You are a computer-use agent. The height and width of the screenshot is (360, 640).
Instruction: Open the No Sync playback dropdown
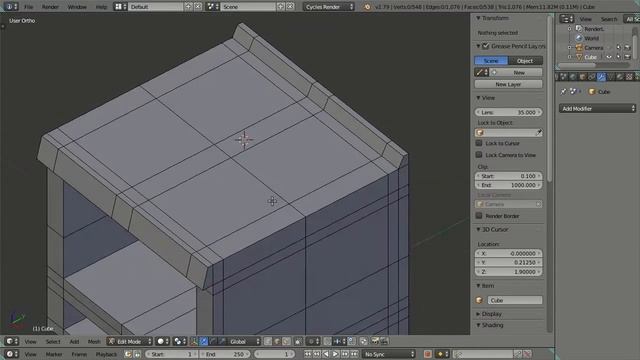click(x=389, y=354)
